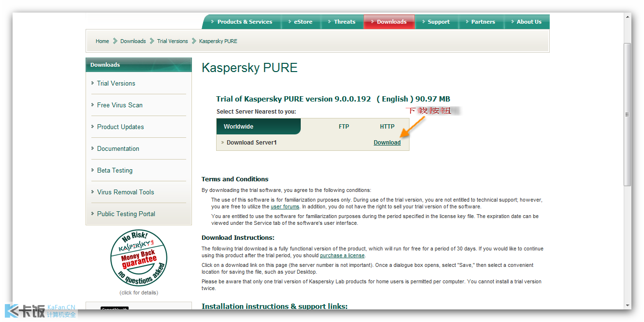Open Documentation in the sidebar
Image resolution: width=644 pixels, height=322 pixels.
[118, 149]
